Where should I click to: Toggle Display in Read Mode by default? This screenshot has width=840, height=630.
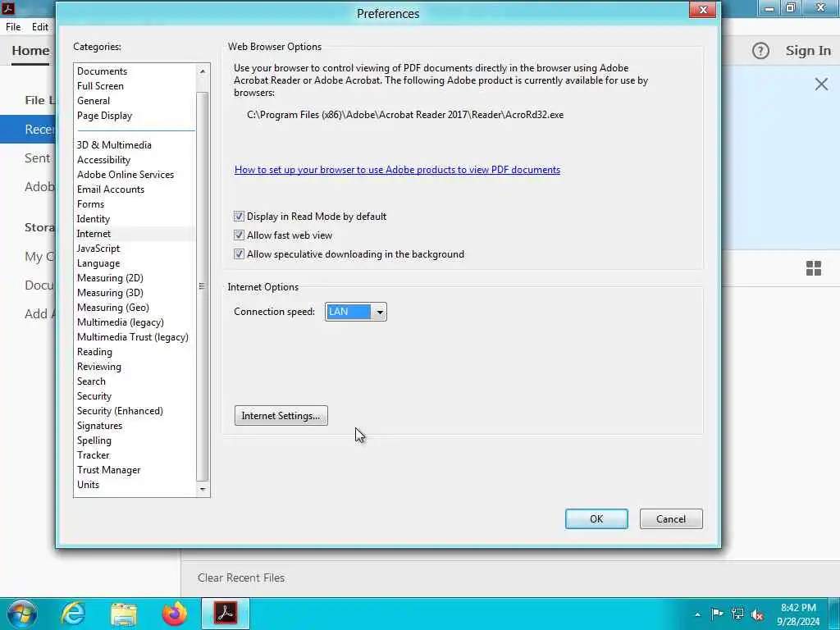(x=239, y=217)
